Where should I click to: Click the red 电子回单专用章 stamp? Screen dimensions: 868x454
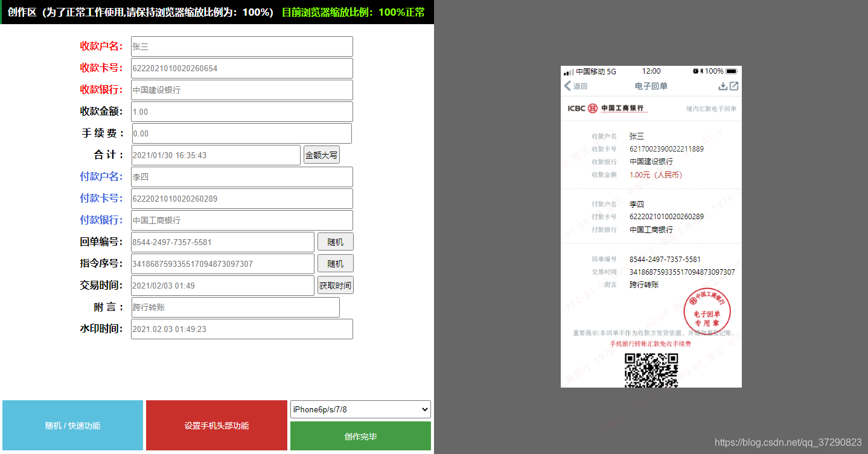(707, 312)
